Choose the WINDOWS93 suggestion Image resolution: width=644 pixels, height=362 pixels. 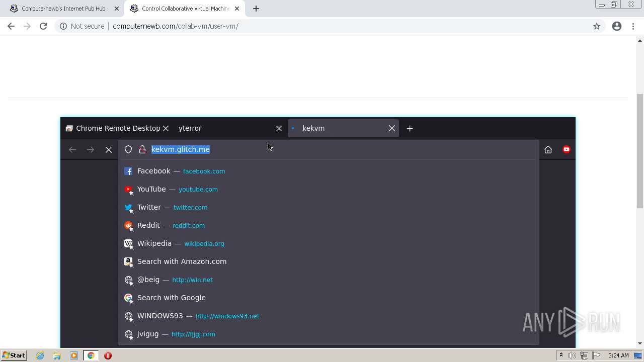coord(328,316)
